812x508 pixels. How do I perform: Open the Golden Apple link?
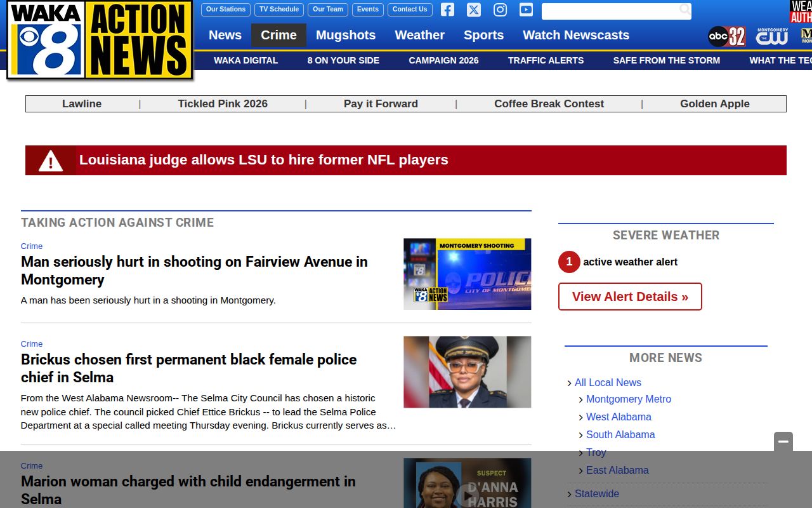click(x=715, y=104)
